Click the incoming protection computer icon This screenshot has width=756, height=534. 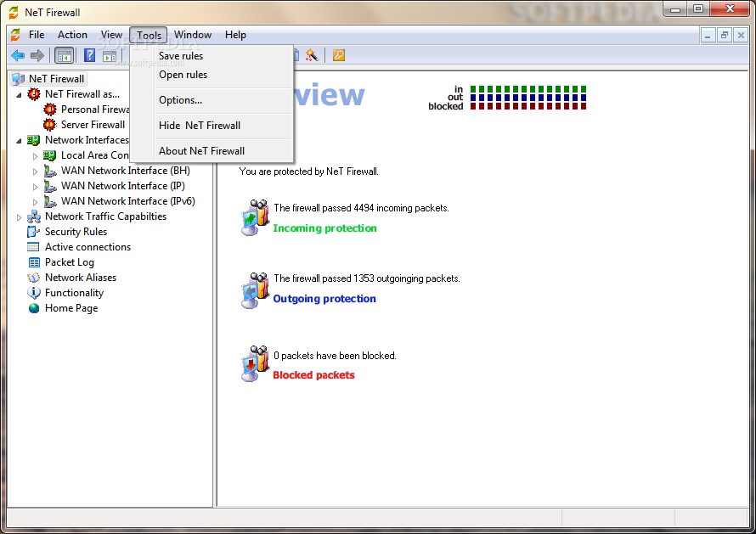[255, 218]
